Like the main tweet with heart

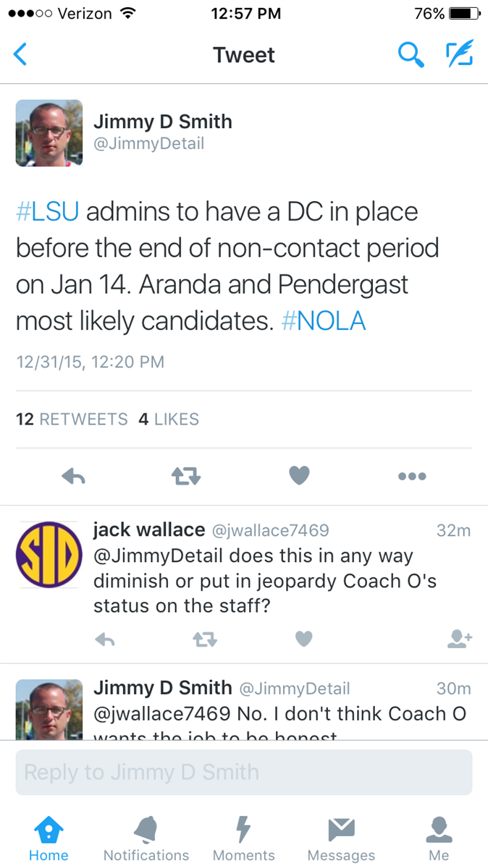coord(299,476)
